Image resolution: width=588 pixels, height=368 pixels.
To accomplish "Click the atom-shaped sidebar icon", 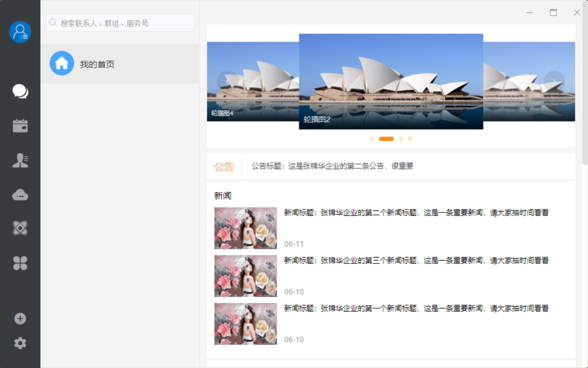I will click(20, 228).
